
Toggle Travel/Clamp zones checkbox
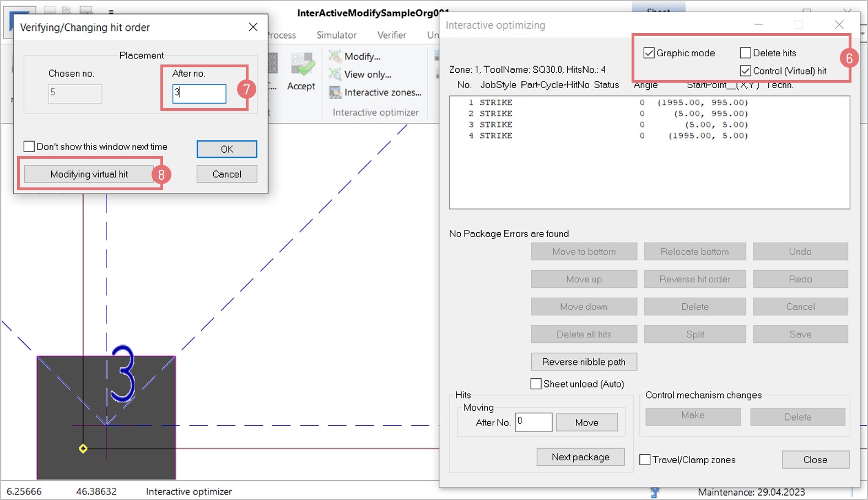[x=645, y=460]
